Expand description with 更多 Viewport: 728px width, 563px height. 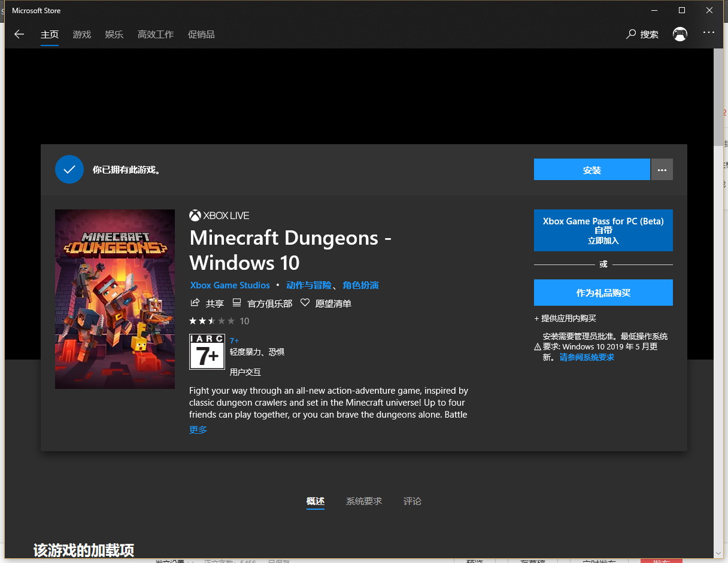point(198,430)
